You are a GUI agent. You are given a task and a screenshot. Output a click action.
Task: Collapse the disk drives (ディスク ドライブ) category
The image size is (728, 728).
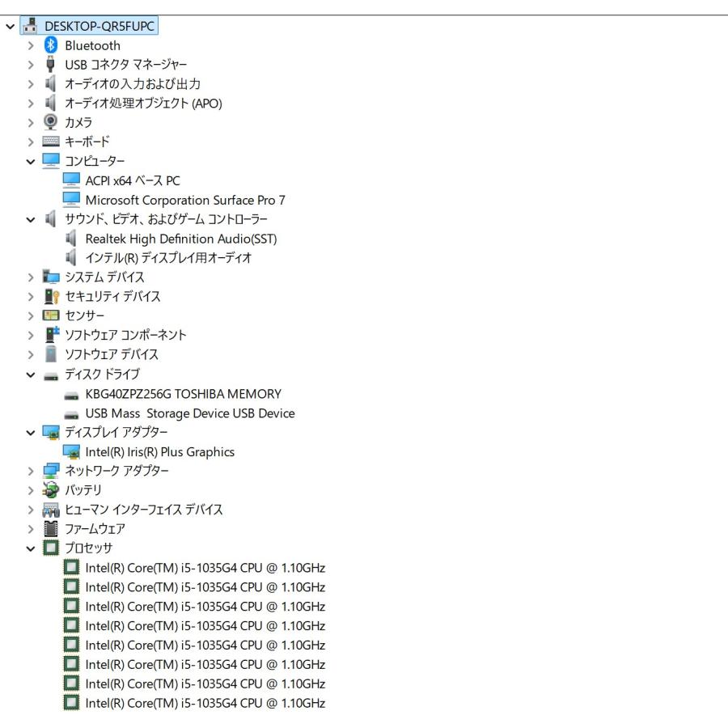31,375
